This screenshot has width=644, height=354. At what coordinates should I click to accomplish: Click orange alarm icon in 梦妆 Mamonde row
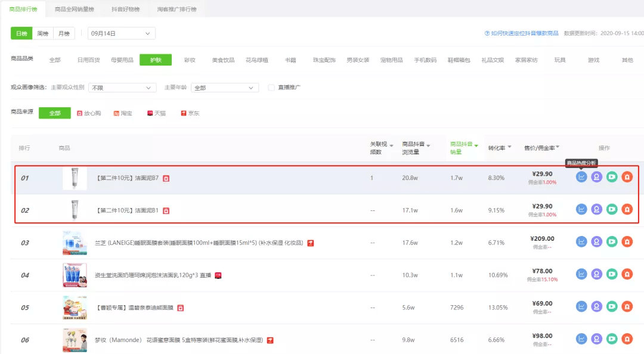pos(627,339)
